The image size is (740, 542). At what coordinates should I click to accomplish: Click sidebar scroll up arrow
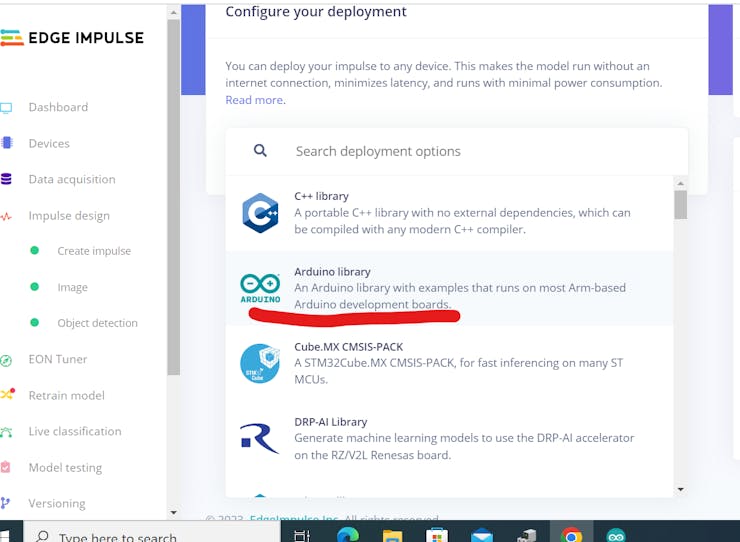[x=174, y=13]
